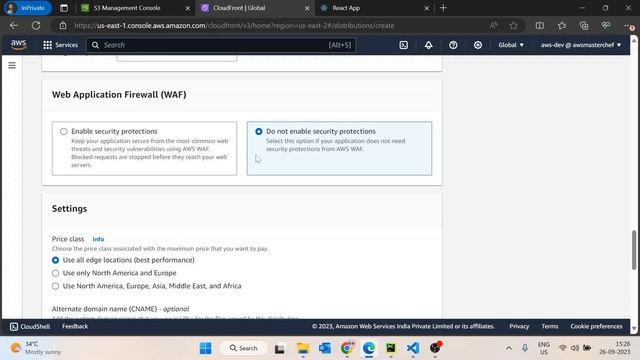Open AWS console settings gear

(478, 45)
